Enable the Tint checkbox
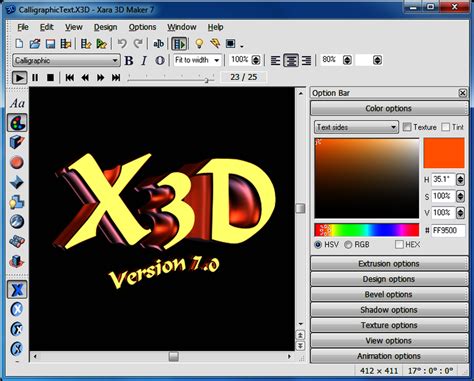Viewport: 474px width, 381px height. [x=445, y=127]
